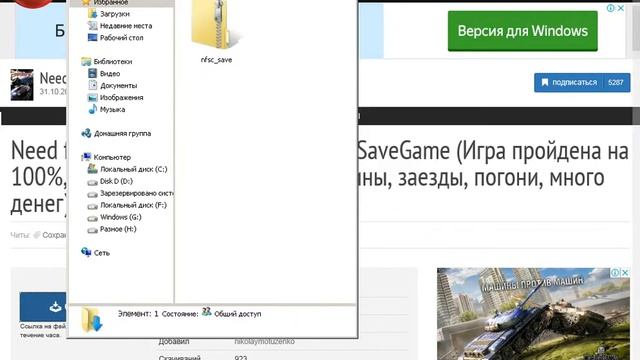Click the Сеть network icon

click(86, 252)
